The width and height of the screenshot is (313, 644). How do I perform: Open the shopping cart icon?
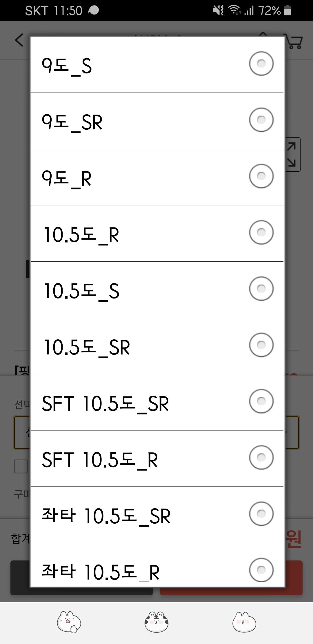[x=294, y=42]
